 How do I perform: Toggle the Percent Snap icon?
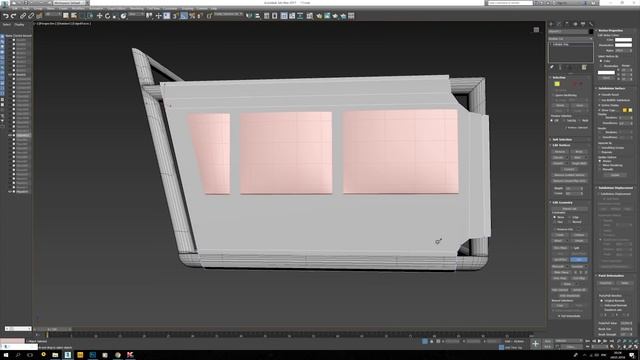pyautogui.click(x=192, y=16)
